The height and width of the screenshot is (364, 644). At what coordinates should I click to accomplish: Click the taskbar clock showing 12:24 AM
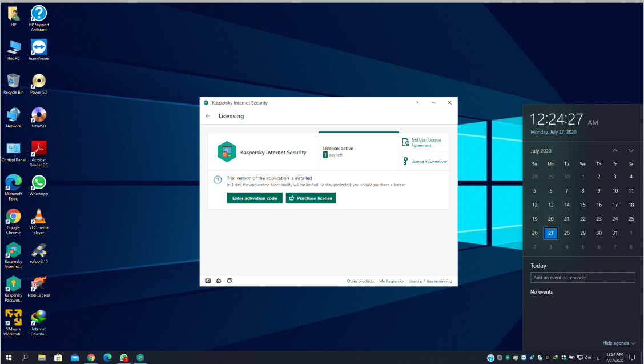[x=614, y=357]
